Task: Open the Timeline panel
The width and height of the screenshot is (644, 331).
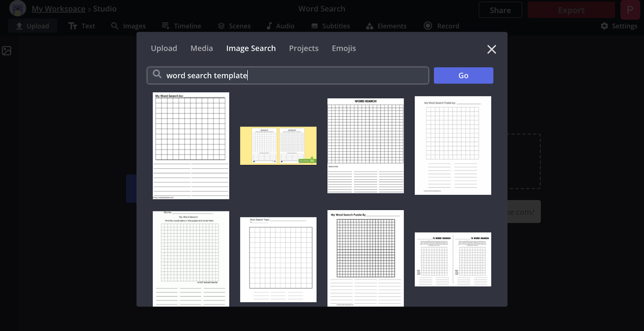Action: [181, 26]
